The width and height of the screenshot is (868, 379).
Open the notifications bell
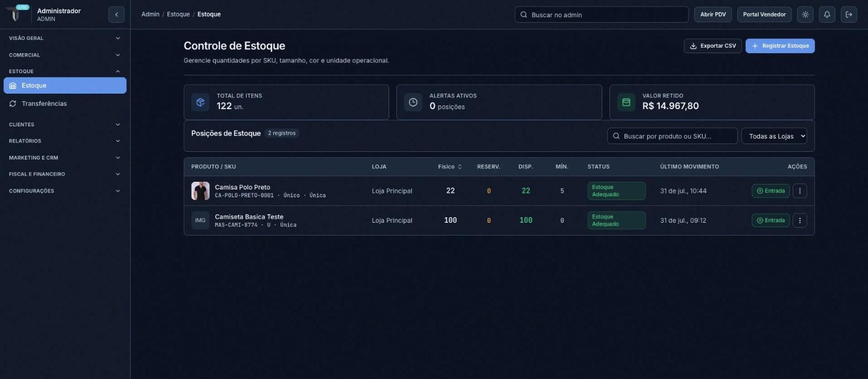[827, 14]
